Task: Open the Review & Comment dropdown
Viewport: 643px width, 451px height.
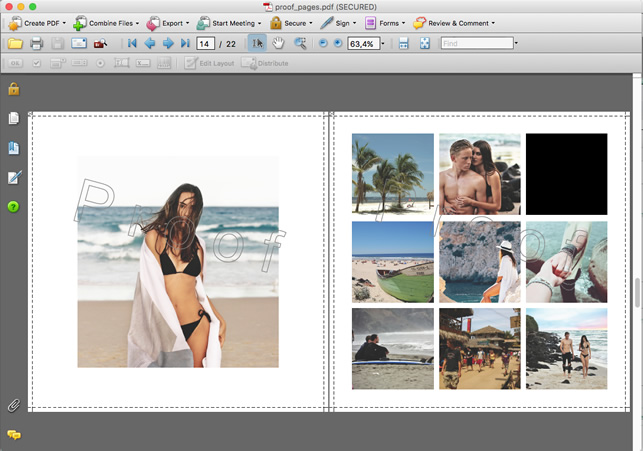Action: 454,23
